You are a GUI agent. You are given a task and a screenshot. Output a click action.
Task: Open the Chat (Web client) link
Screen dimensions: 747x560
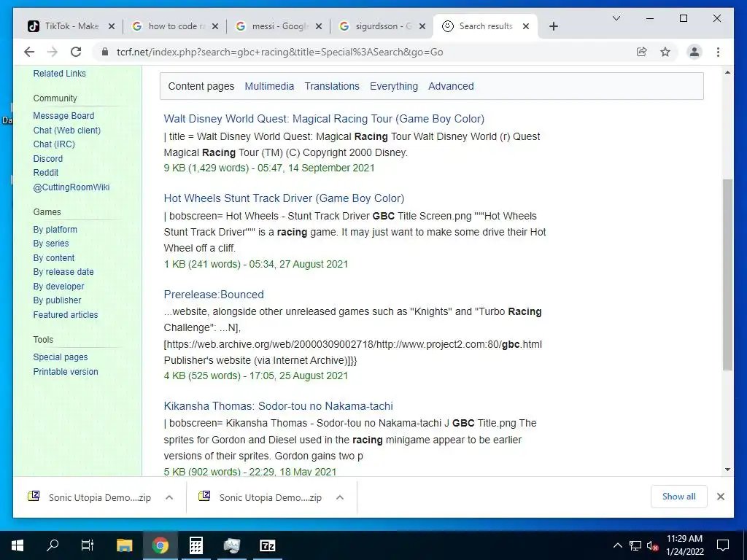[66, 130]
